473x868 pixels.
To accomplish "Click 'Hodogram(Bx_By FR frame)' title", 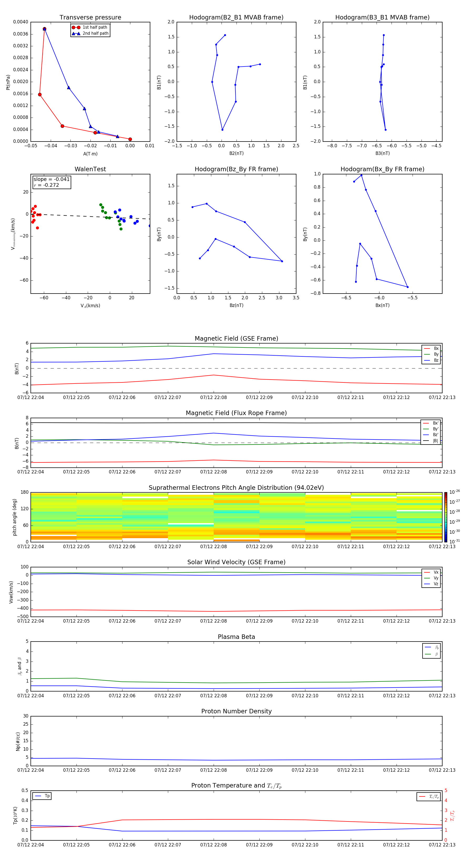I will pyautogui.click(x=382, y=169).
